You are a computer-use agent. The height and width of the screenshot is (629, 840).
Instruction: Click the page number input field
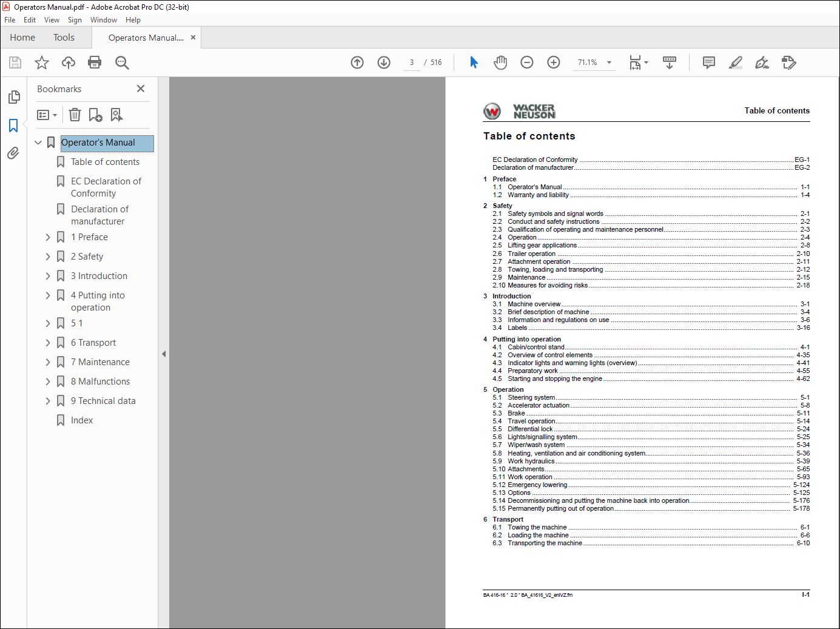click(412, 62)
